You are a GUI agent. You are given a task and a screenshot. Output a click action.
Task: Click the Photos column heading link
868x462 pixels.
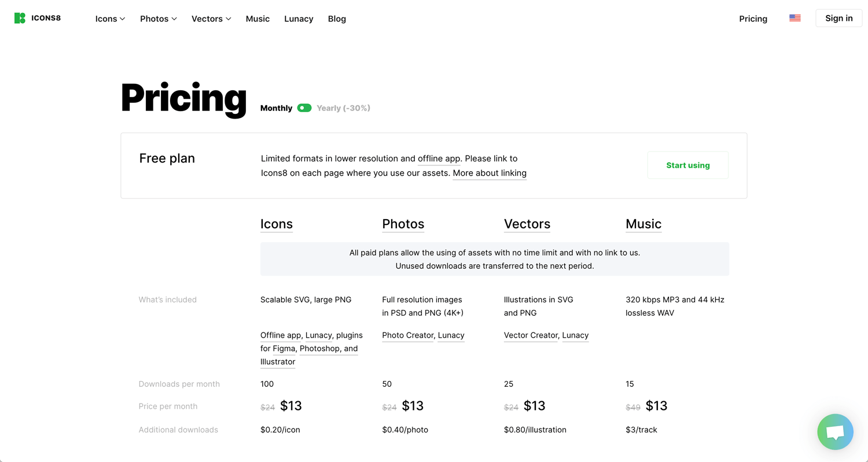[403, 224]
